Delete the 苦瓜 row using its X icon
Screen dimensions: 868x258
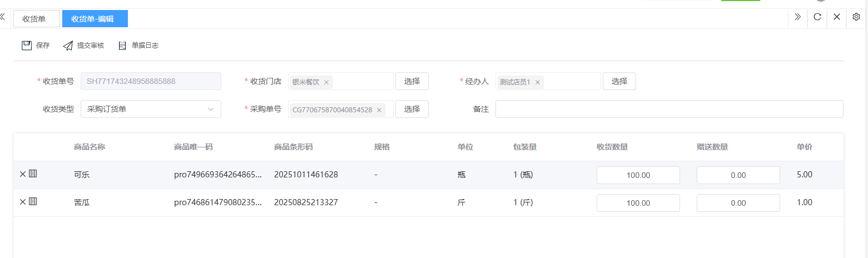click(23, 202)
